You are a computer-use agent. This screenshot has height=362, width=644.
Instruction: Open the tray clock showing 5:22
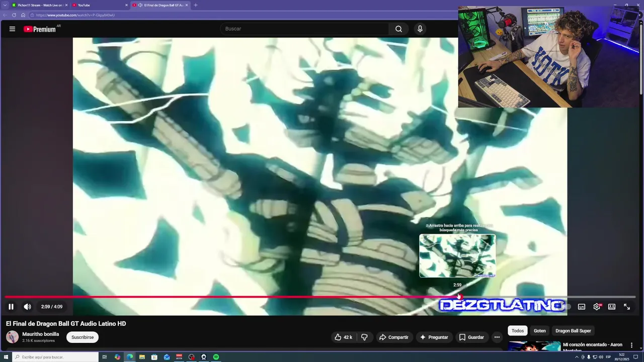point(622,357)
